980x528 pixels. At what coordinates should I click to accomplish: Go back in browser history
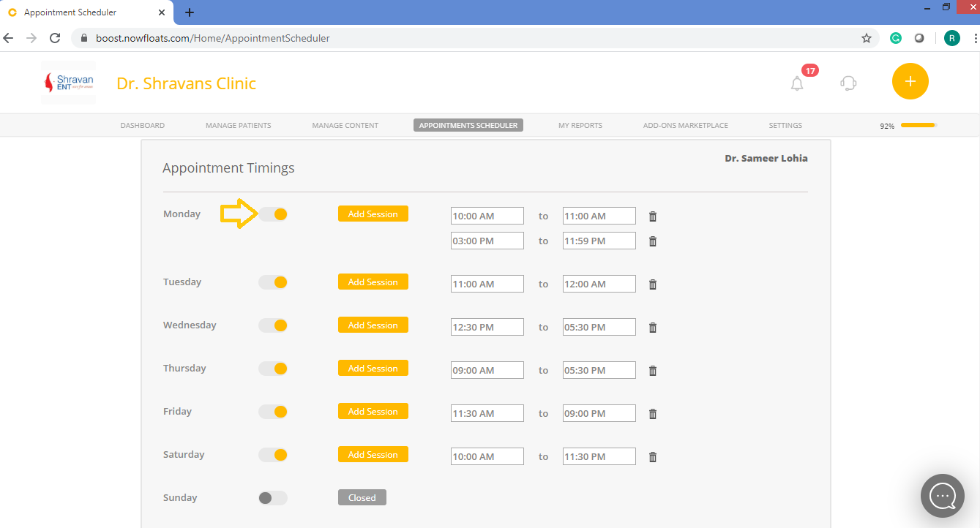(x=9, y=38)
